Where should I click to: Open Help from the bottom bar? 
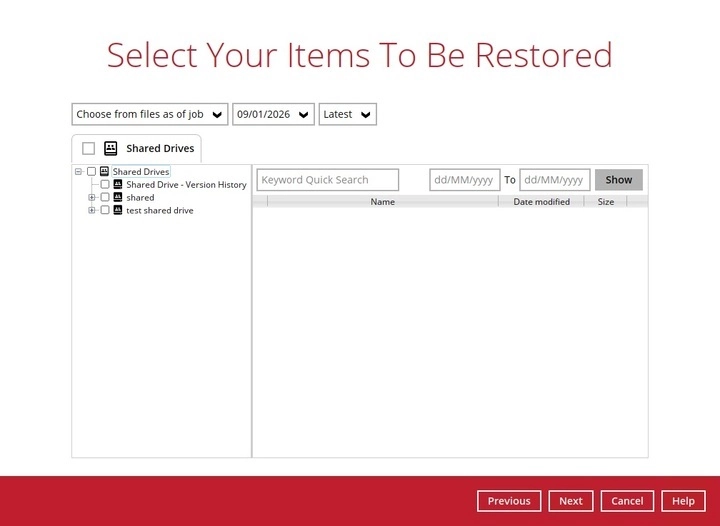pyautogui.click(x=683, y=501)
